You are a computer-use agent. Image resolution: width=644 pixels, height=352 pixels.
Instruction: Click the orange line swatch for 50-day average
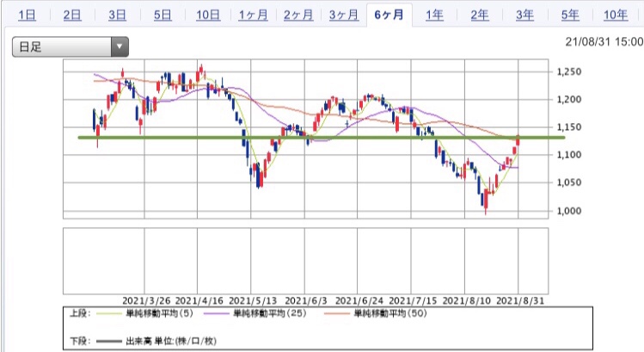[336, 314]
